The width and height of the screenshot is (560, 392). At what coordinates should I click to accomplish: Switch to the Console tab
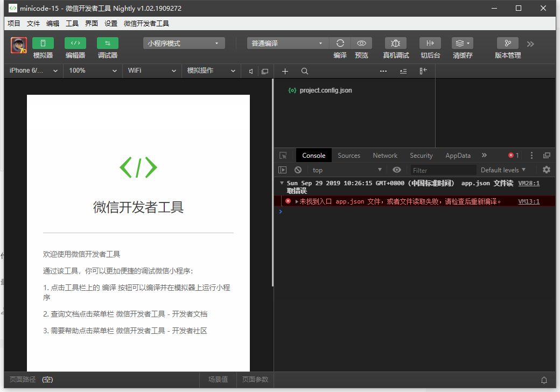(x=313, y=155)
